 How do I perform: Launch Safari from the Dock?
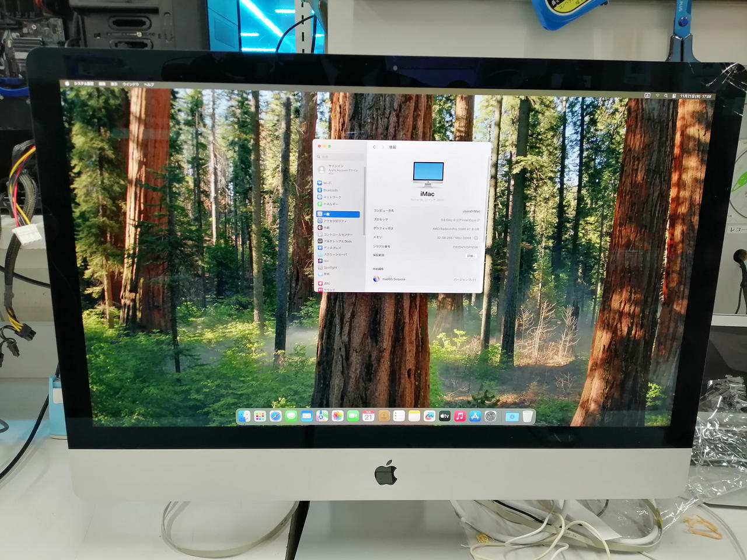click(x=274, y=416)
